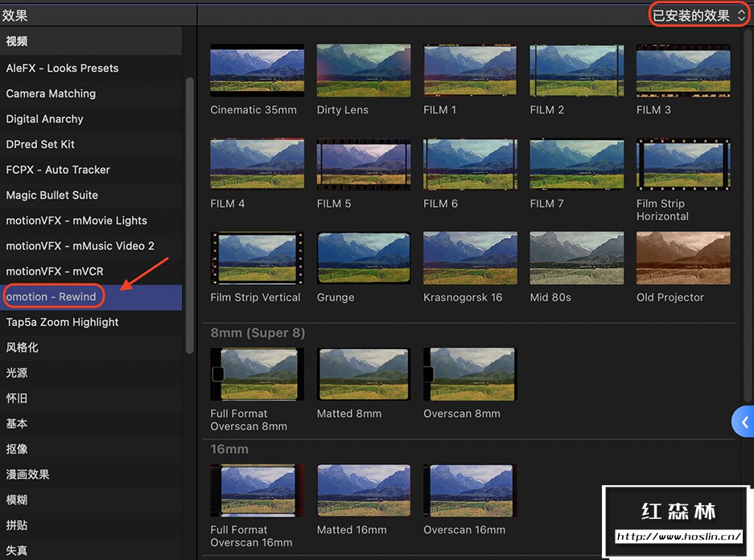Select Full Format Overscan 8mm thumbnail
754x560 pixels.
pos(258,374)
